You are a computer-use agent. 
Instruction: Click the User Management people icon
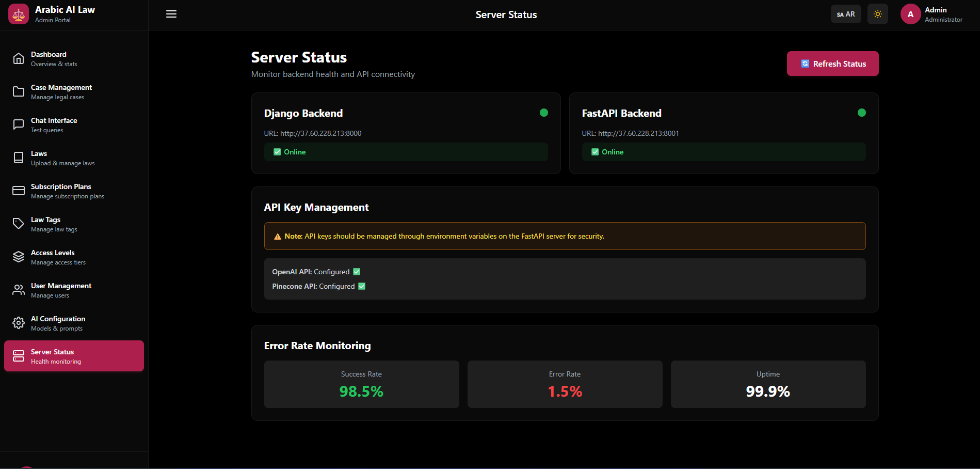[19, 290]
